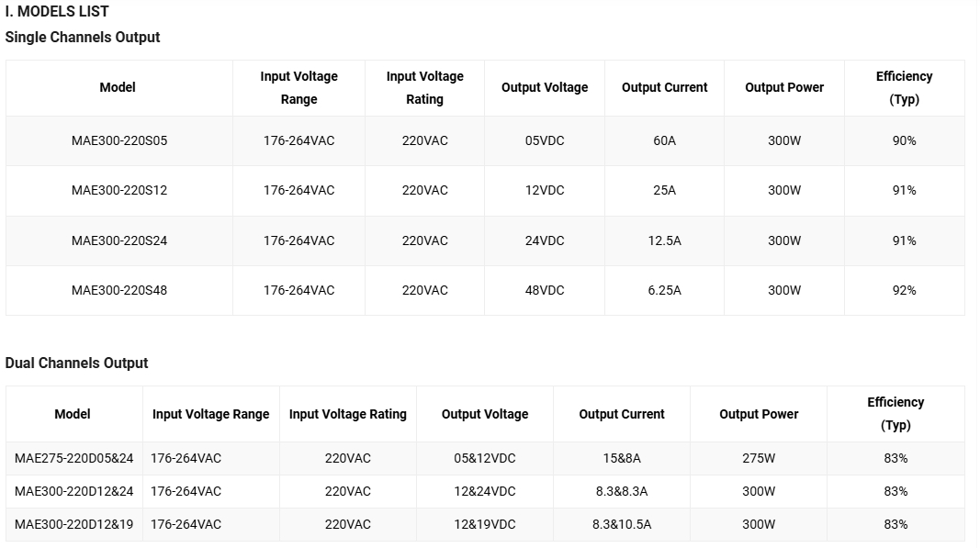Click the 275W output power cell
This screenshot has height=548, width=980.
(x=758, y=458)
